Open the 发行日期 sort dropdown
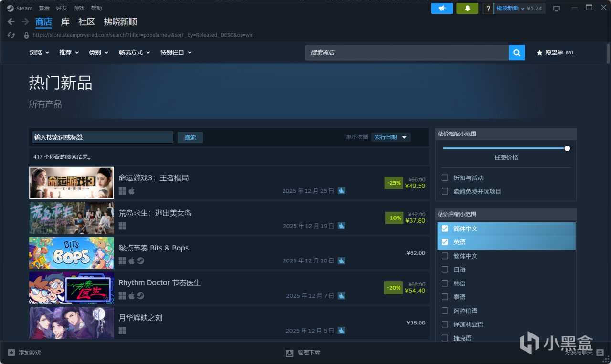The width and height of the screenshot is (611, 364). pos(391,137)
